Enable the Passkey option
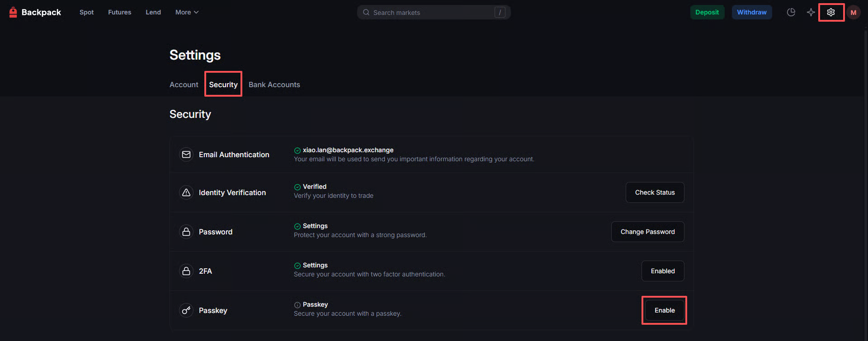The image size is (868, 341). pos(664,310)
